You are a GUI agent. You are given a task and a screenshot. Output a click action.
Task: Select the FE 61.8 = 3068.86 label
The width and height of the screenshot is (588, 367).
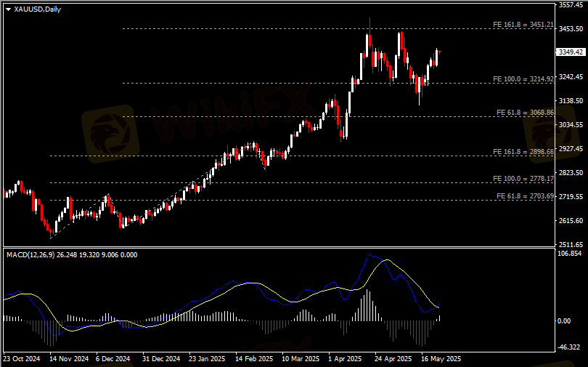[x=525, y=113]
